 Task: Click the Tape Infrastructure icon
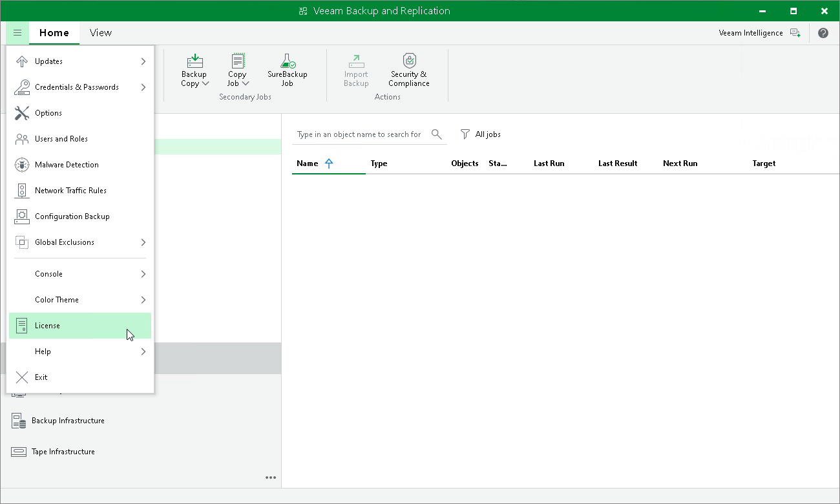(19, 452)
